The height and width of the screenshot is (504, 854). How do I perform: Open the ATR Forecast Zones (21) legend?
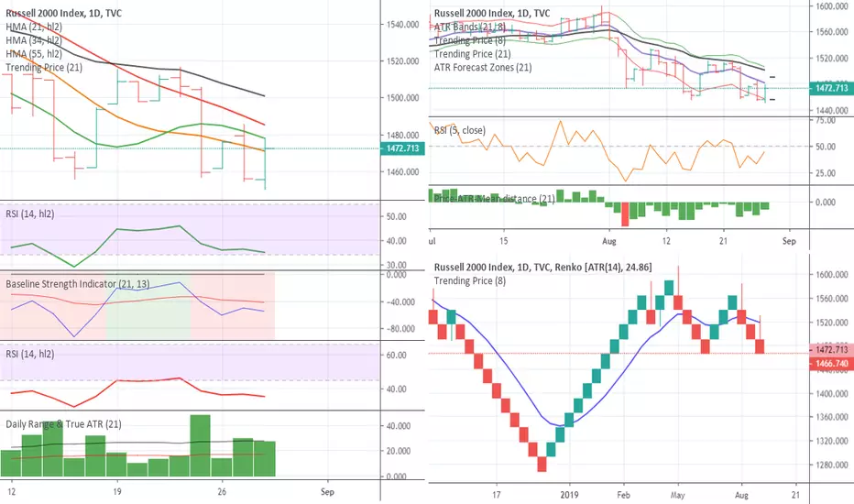[483, 68]
